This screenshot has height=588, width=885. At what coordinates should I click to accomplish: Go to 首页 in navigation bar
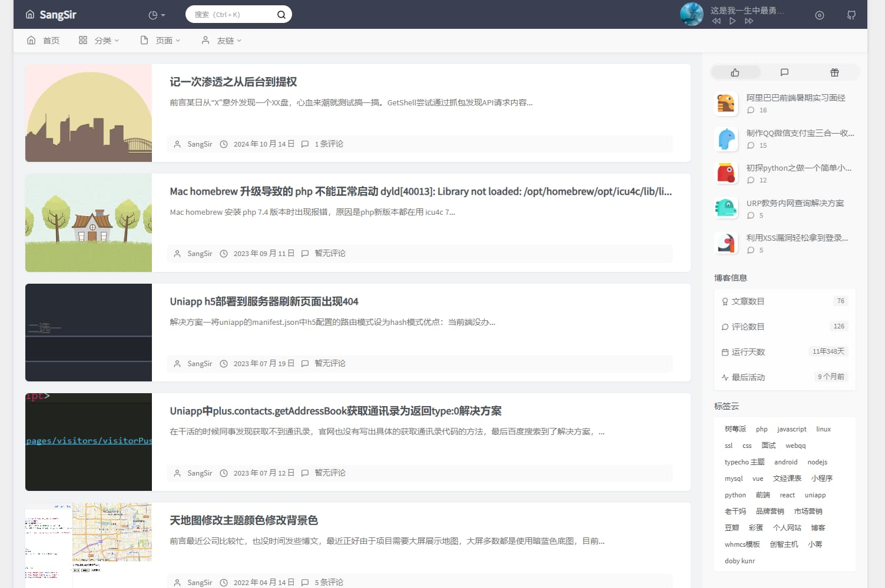coord(44,41)
